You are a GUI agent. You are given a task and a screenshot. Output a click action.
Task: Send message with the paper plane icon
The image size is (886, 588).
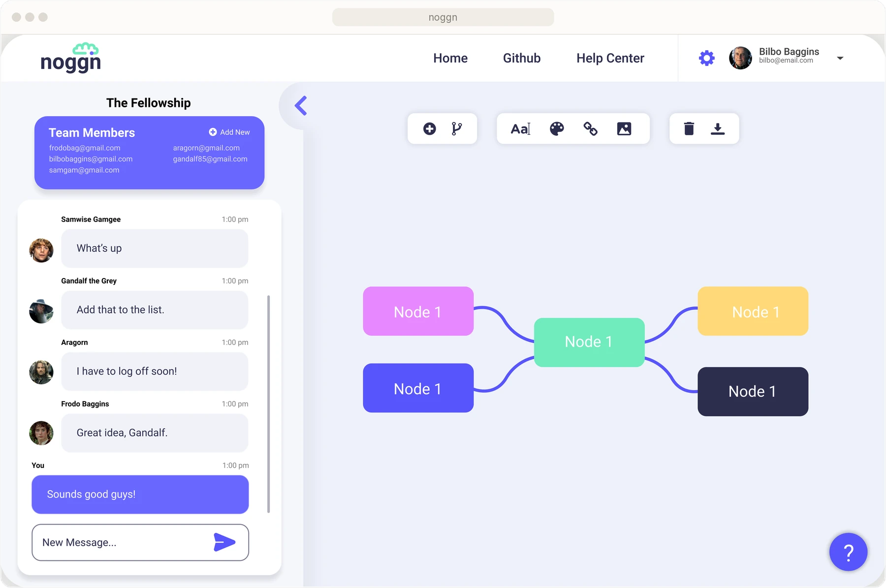pyautogui.click(x=225, y=542)
